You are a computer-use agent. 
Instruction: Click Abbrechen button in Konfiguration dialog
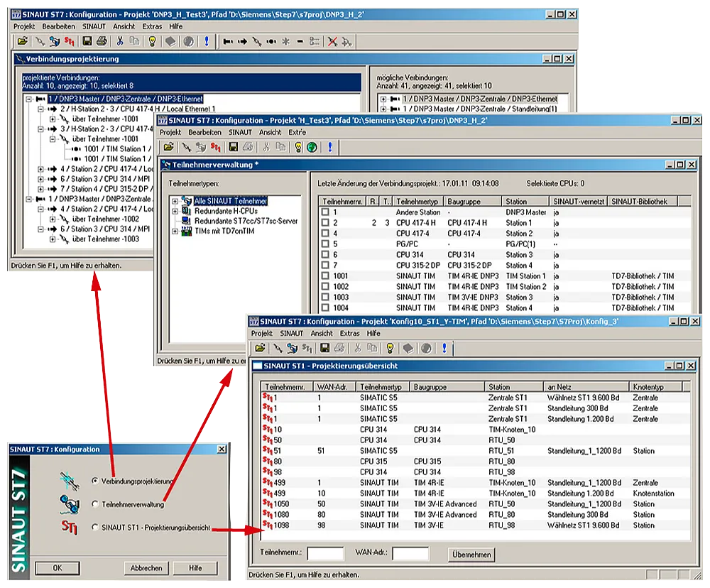tap(146, 567)
